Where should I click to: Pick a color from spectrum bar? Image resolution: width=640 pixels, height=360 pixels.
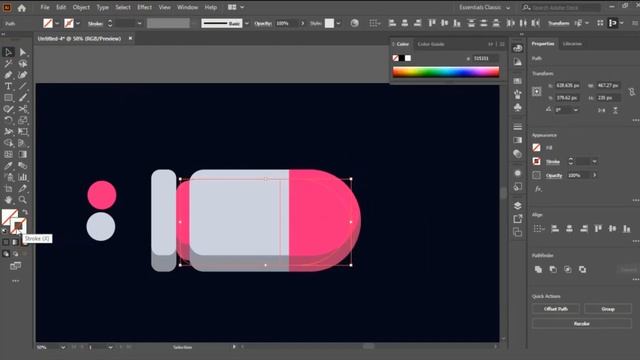point(446,72)
